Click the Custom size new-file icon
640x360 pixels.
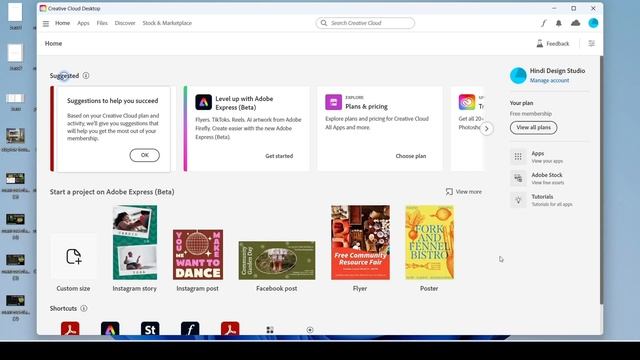point(73,257)
